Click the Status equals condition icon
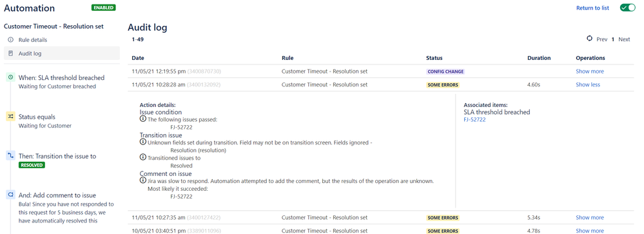Screen dimensions: 644x234 tap(11, 117)
